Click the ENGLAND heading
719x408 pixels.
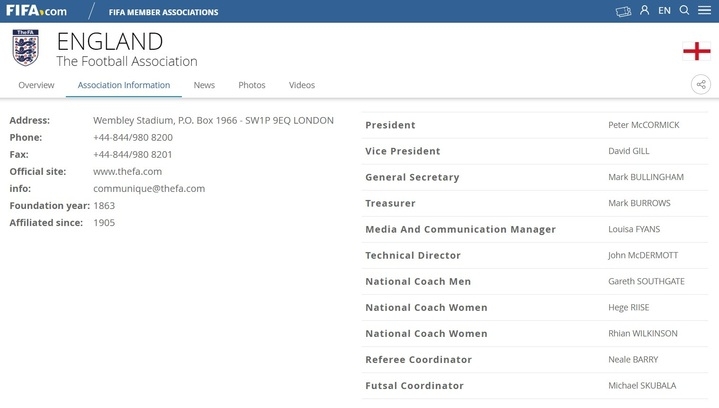(110, 42)
